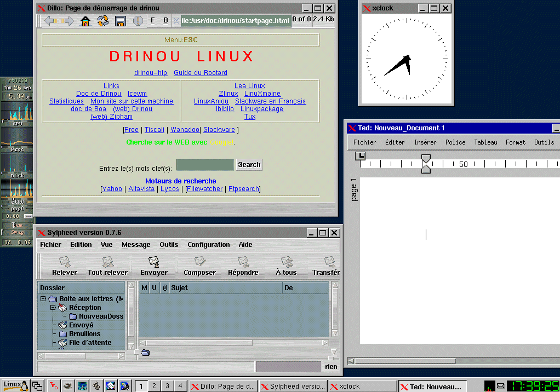Open the Format menu in Ted
The width and height of the screenshot is (560, 392).
516,142
